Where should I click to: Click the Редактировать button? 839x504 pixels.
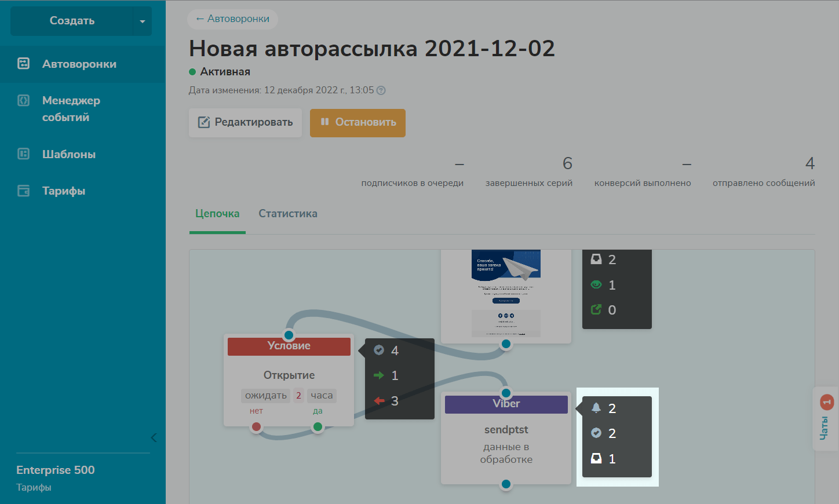(246, 123)
